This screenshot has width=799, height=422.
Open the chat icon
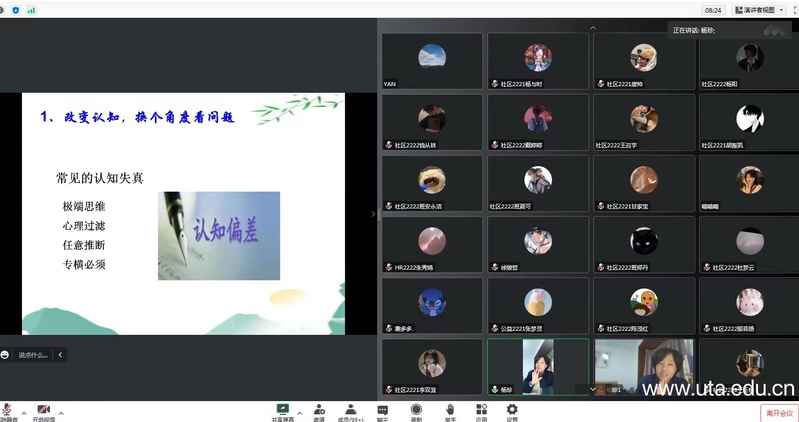coord(382,409)
